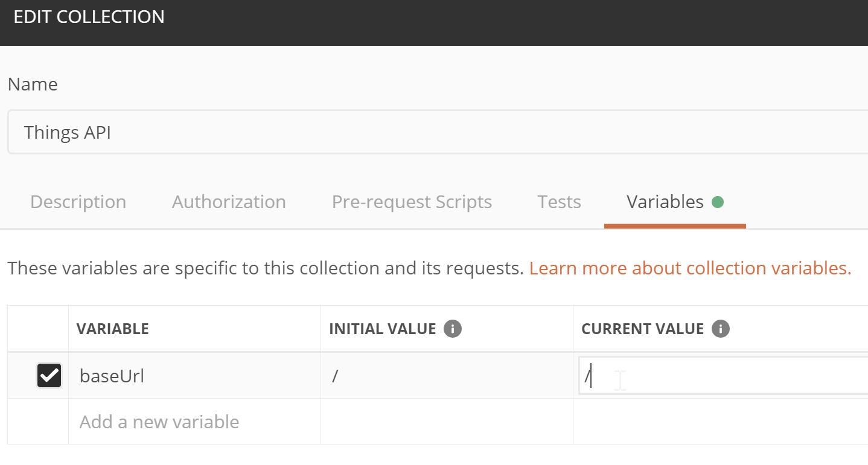Click the EDIT COLLECTION title bar
This screenshot has height=465, width=868.
89,17
